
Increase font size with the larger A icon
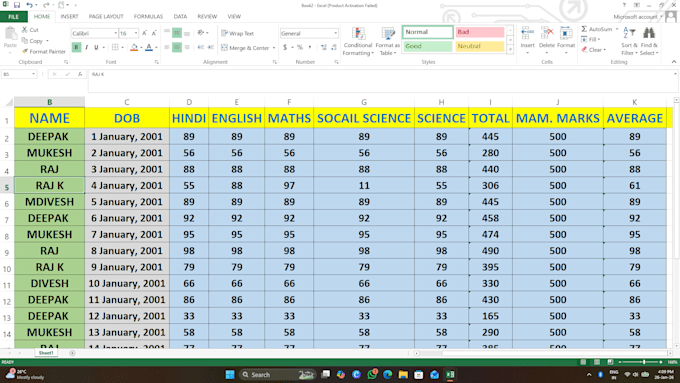click(x=144, y=33)
